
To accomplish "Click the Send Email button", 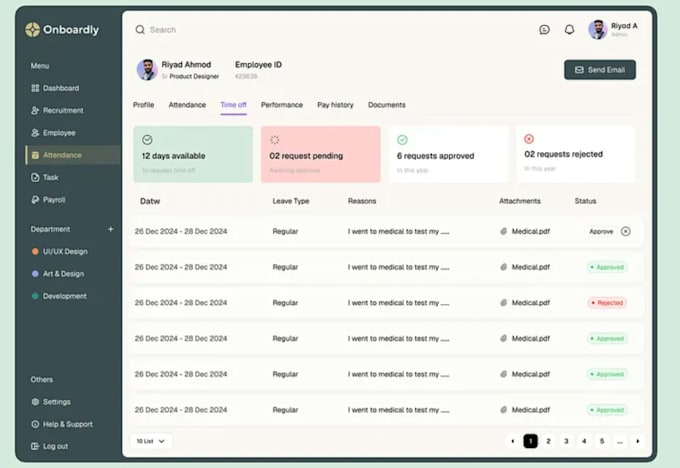I will 600,70.
